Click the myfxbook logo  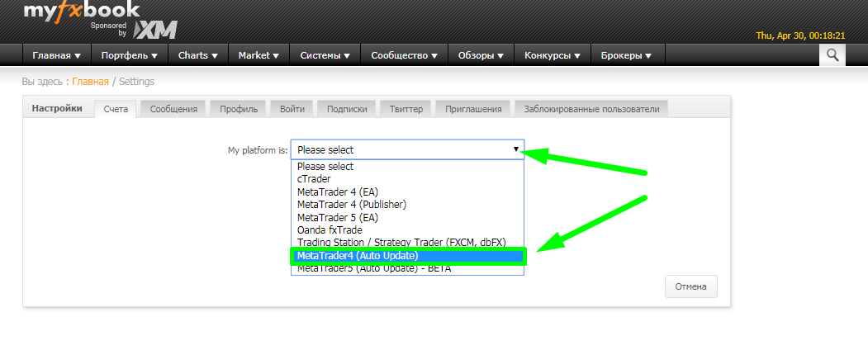[82, 10]
